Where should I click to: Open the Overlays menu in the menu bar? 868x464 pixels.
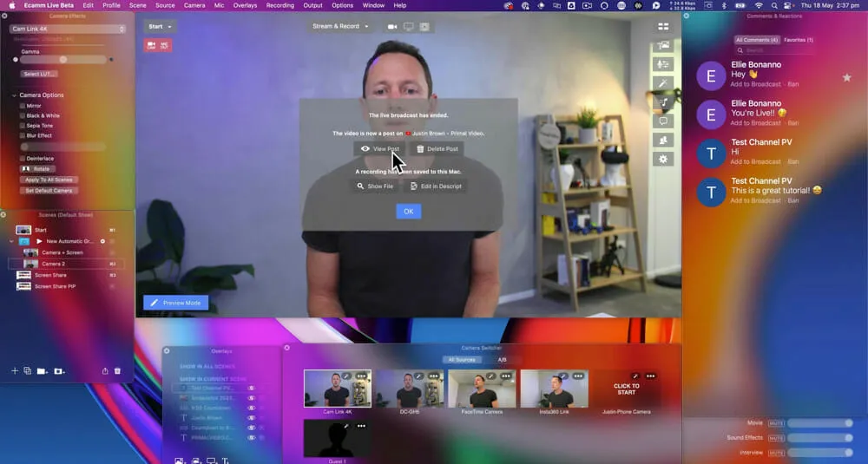coord(245,5)
